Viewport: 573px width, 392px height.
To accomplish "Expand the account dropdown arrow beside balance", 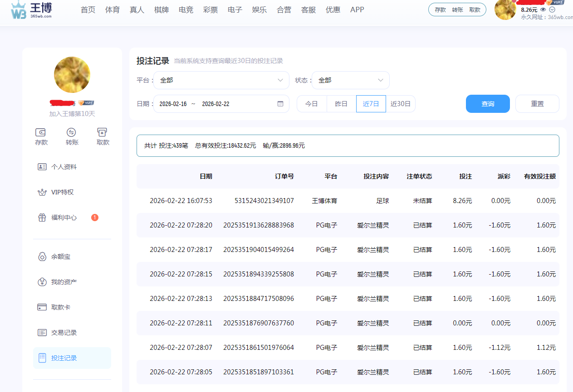I will click(552, 10).
